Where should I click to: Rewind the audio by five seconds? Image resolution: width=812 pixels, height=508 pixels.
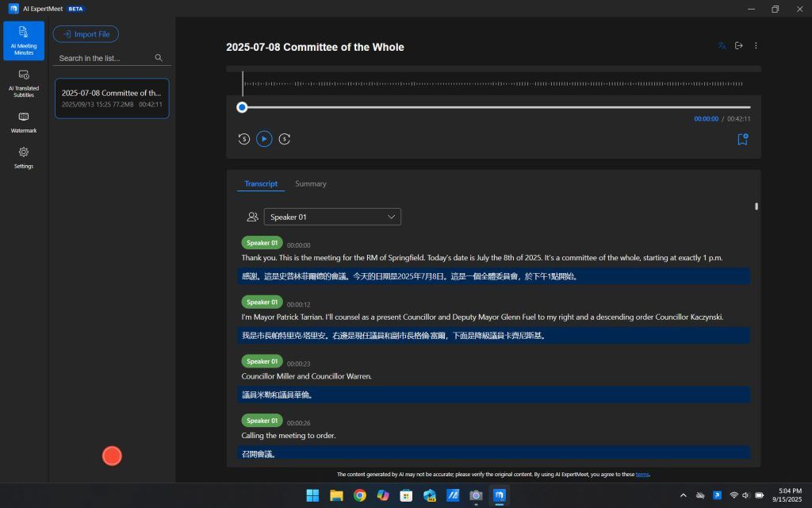tap(244, 139)
